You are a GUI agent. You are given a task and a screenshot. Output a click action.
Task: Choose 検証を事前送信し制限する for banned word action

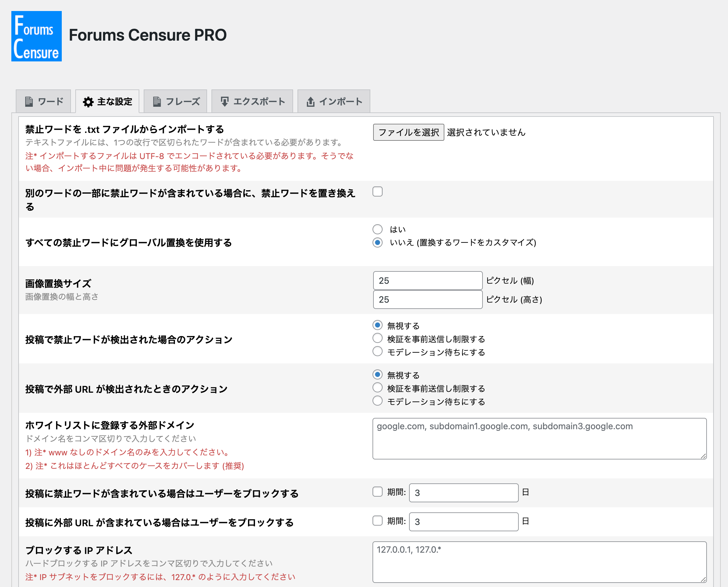pyautogui.click(x=377, y=339)
